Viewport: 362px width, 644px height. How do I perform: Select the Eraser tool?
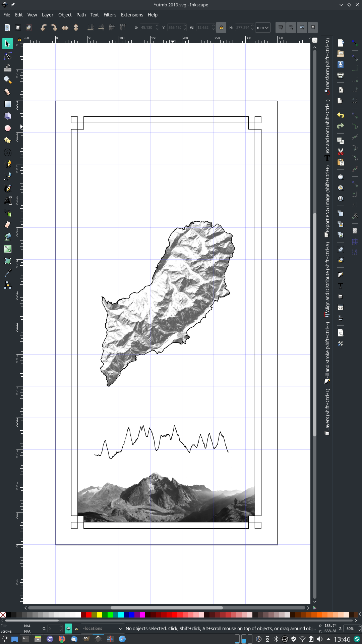click(x=7, y=225)
